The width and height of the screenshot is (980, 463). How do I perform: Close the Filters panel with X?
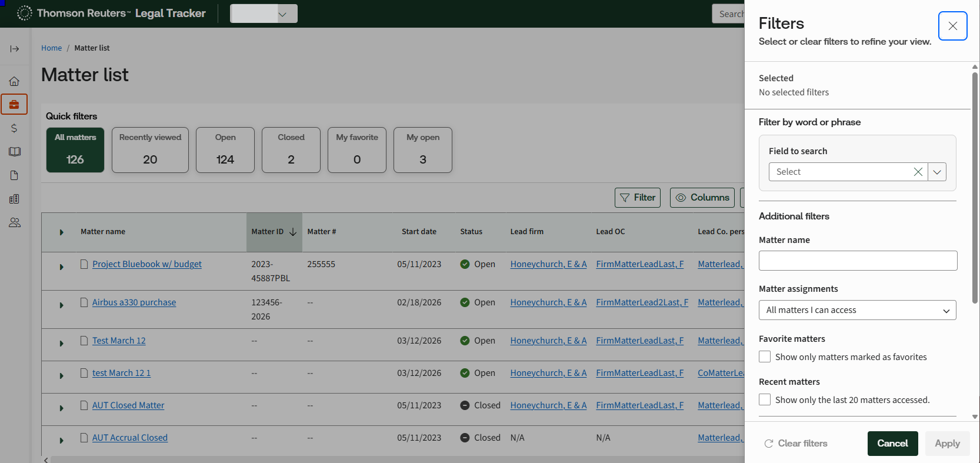[x=953, y=26]
